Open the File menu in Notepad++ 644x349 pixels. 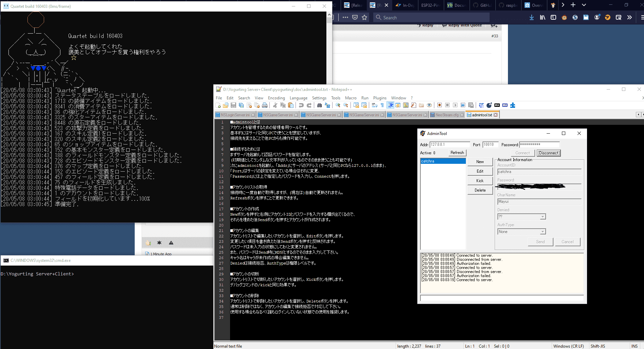[219, 98]
